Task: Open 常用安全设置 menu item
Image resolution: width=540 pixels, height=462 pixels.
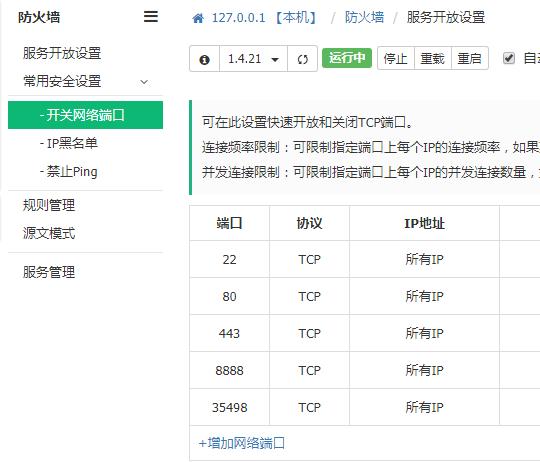Action: (62, 82)
